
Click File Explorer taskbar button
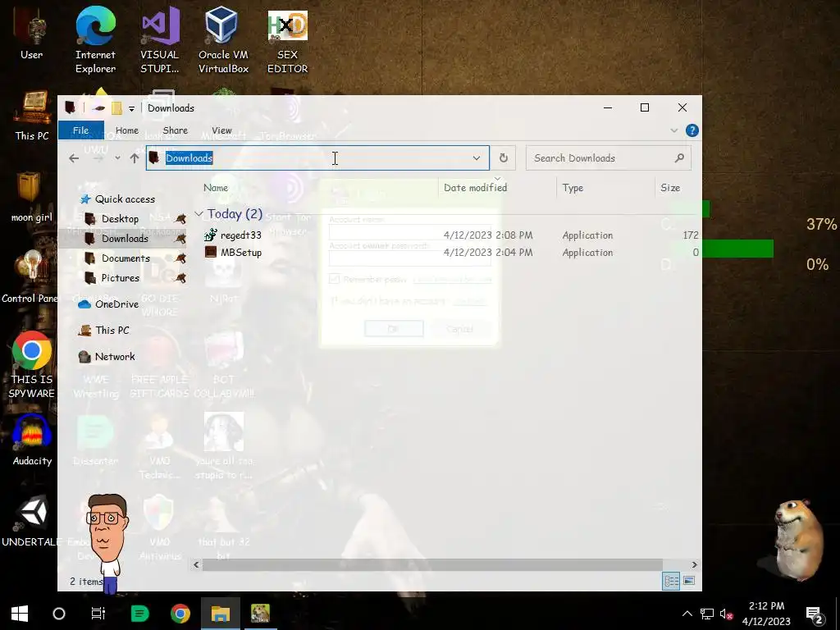pos(220,614)
